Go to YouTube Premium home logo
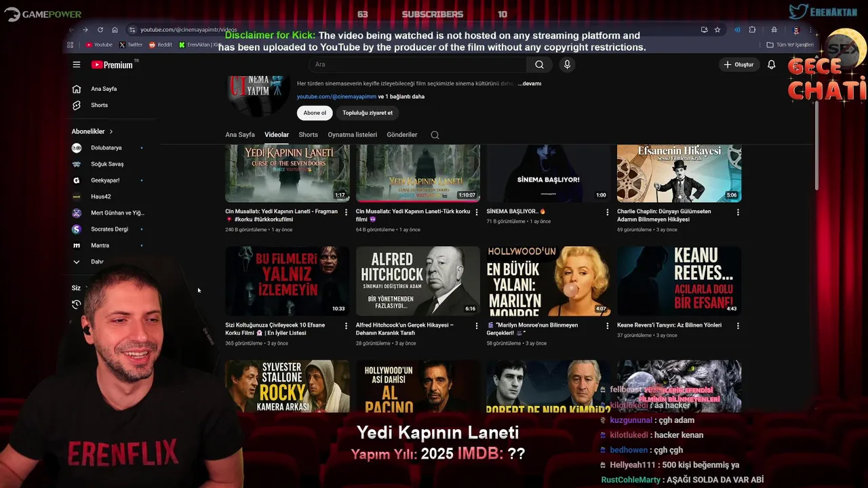Screen dimensions: 868x488 pyautogui.click(x=114, y=64)
